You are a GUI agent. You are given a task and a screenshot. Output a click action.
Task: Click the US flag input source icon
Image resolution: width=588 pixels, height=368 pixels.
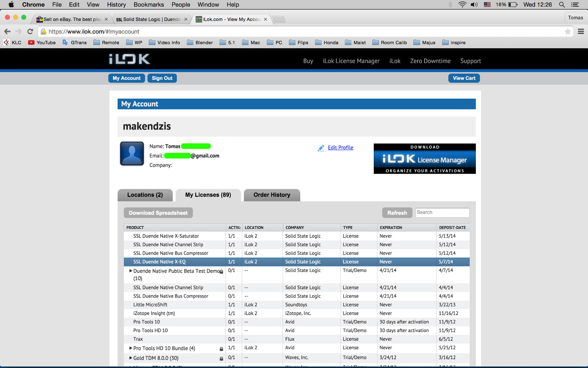(487, 4)
